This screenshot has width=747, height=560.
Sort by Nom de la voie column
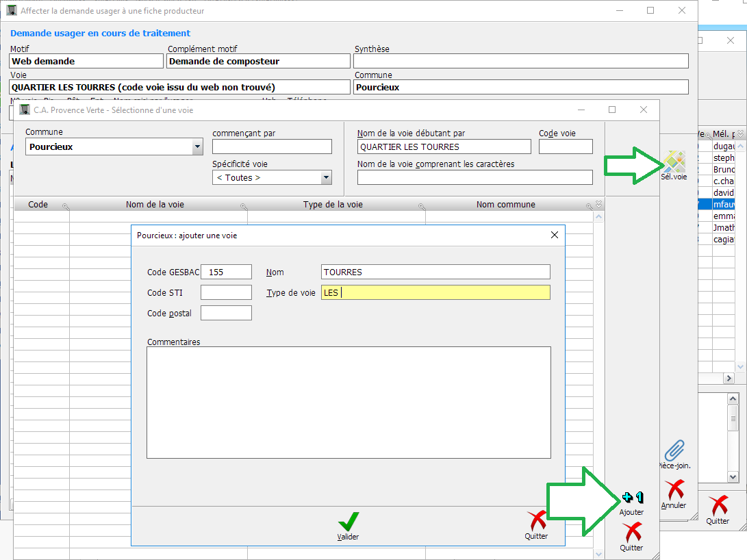[155, 204]
